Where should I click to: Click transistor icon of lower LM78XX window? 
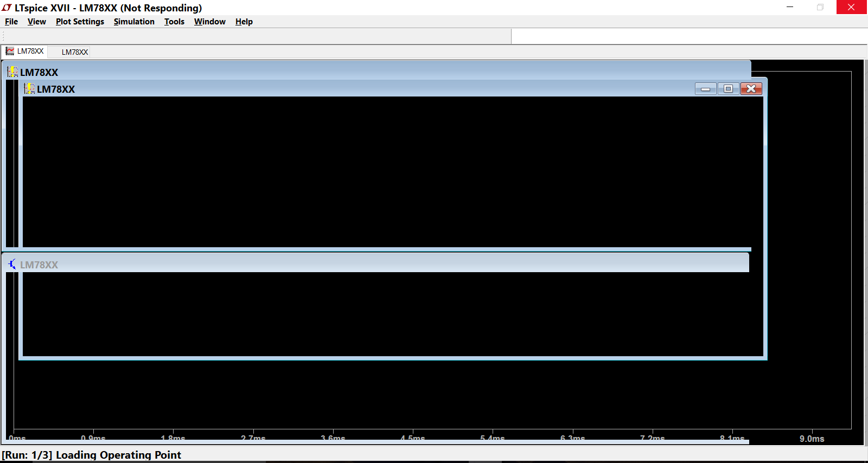click(12, 264)
